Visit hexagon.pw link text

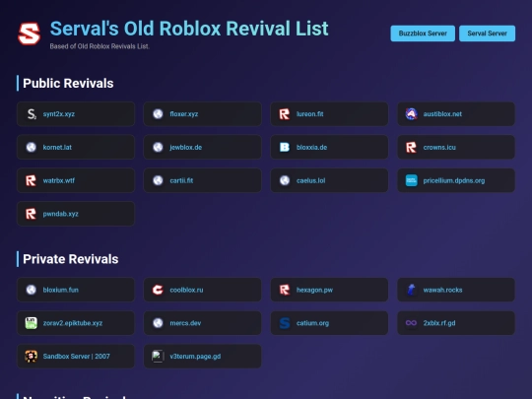[x=314, y=290]
